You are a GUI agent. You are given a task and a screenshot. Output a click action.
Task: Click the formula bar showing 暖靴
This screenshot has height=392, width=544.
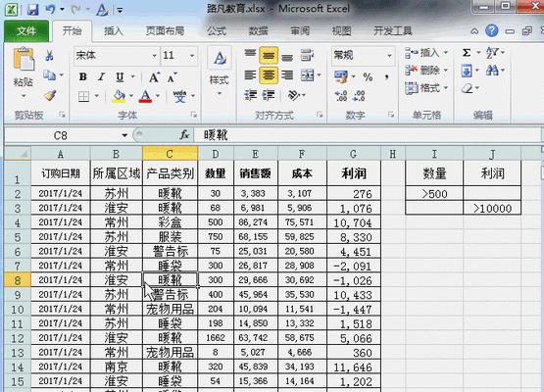[x=367, y=135]
